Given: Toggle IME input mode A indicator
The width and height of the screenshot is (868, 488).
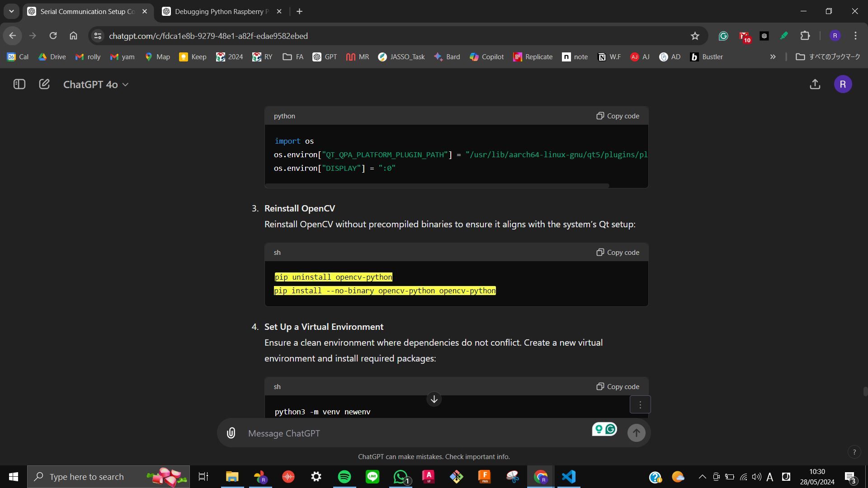Looking at the screenshot, I should pos(770,477).
